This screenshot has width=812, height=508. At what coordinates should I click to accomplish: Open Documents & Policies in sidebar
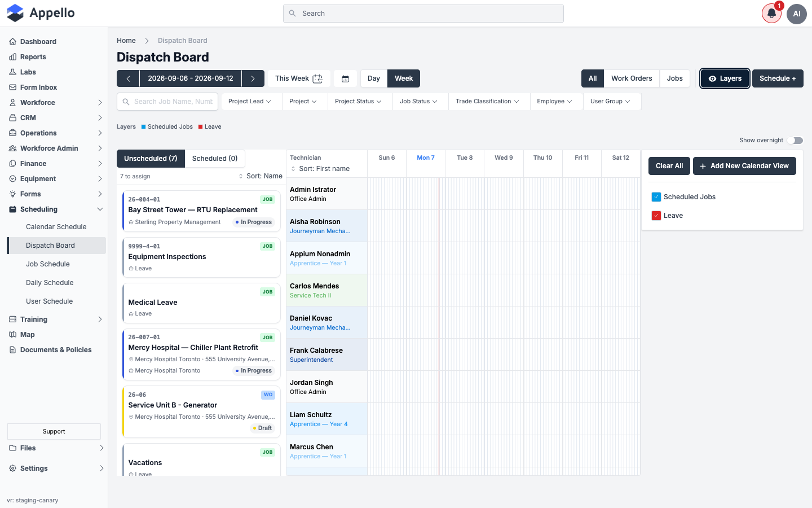56,350
